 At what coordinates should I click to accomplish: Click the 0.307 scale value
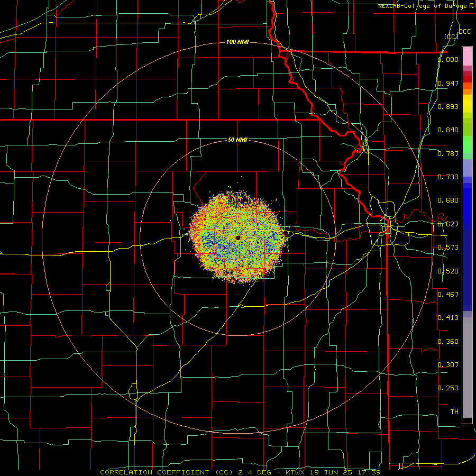coord(448,364)
